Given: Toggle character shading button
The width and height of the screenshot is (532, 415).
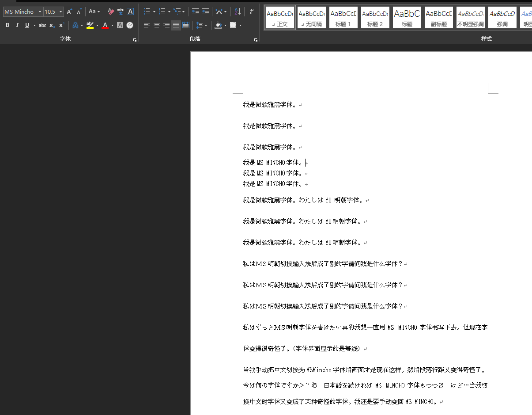Looking at the screenshot, I should point(120,25).
